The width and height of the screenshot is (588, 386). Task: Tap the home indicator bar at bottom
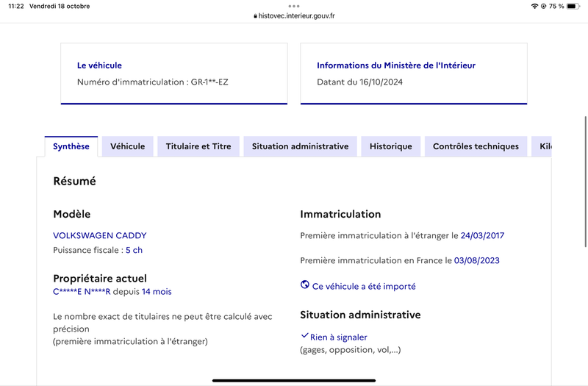(x=294, y=380)
